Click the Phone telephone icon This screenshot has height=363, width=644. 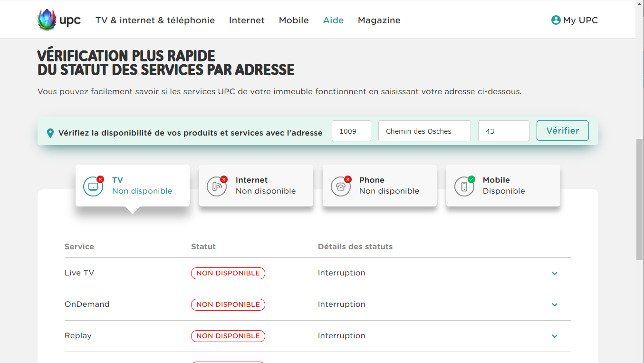point(340,186)
